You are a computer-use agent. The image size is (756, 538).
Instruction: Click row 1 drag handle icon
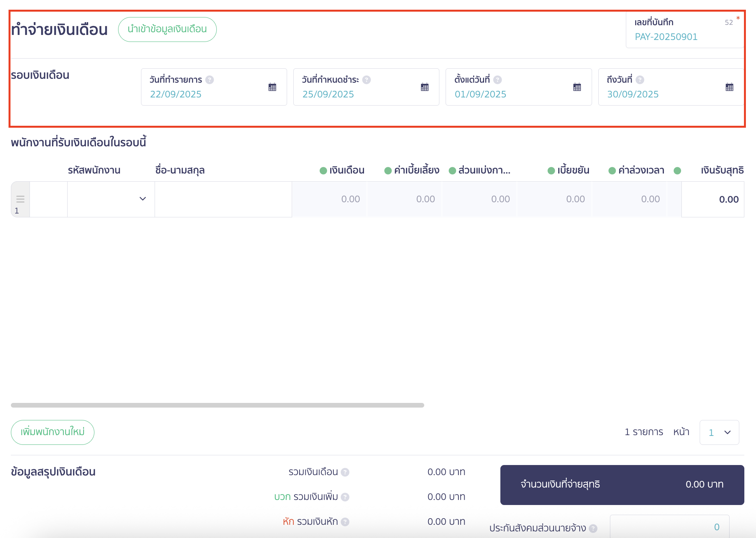(x=20, y=199)
